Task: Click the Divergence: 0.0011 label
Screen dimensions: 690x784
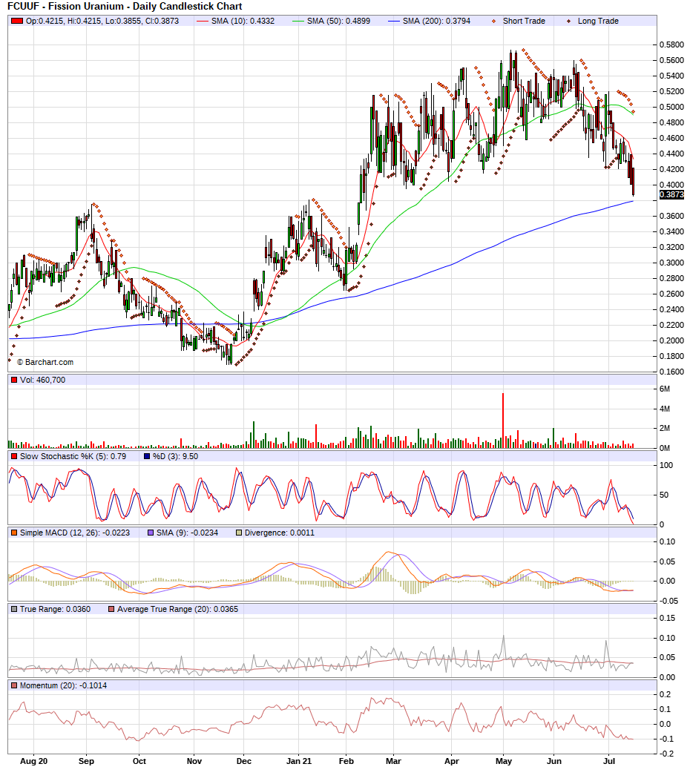Action: [x=280, y=533]
